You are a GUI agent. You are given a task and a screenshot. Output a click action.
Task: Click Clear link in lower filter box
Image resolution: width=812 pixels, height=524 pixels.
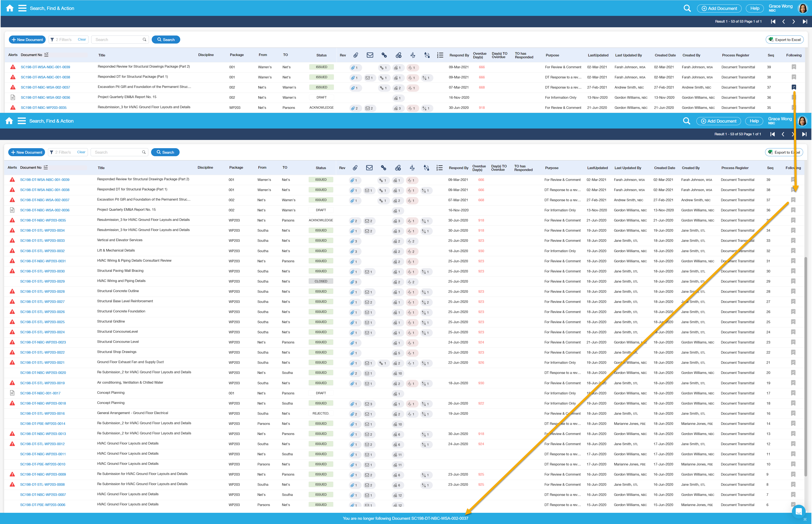(x=81, y=152)
